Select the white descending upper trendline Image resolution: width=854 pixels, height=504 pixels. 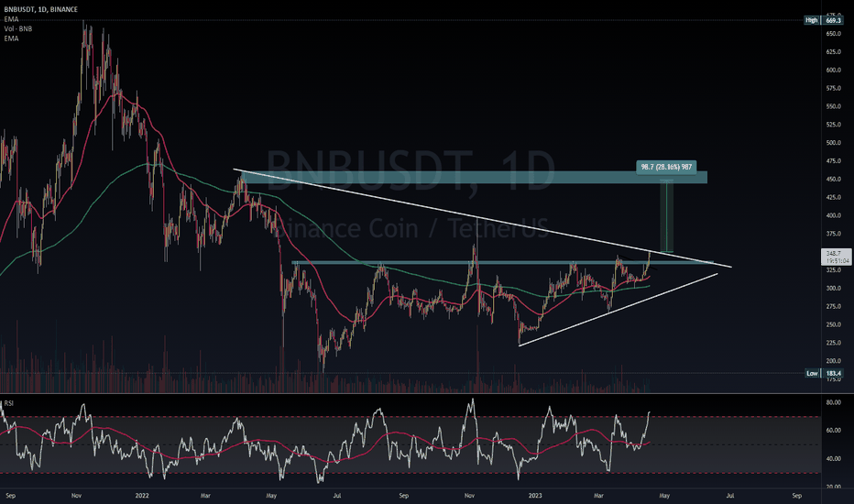(482, 218)
